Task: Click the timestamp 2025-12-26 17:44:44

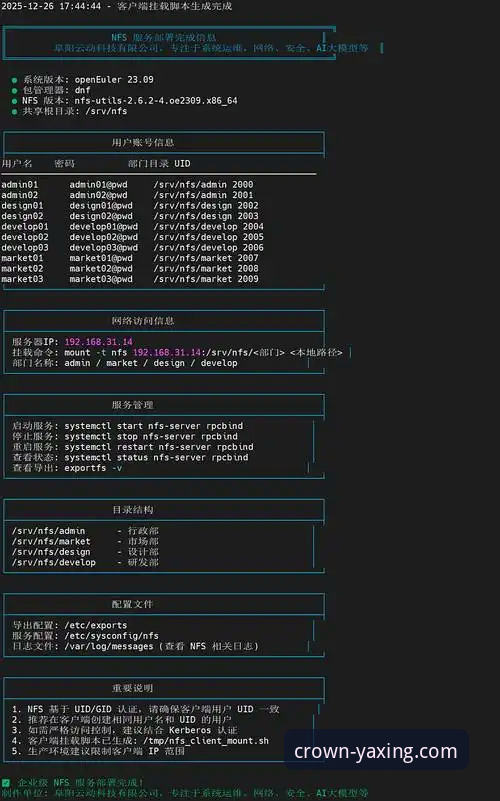Action: click(51, 6)
